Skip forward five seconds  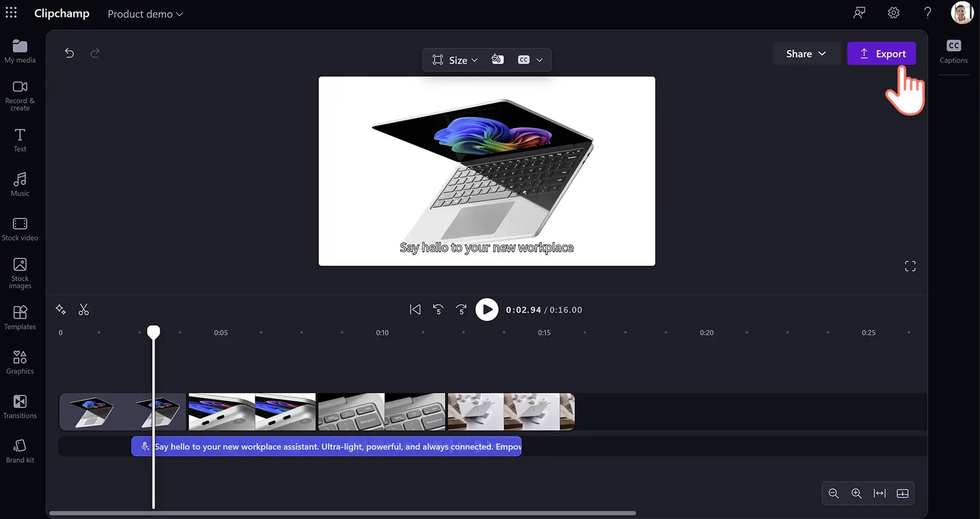(x=461, y=309)
